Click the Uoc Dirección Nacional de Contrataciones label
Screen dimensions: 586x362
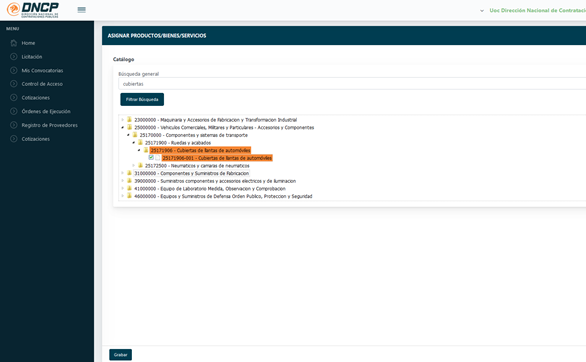click(538, 10)
